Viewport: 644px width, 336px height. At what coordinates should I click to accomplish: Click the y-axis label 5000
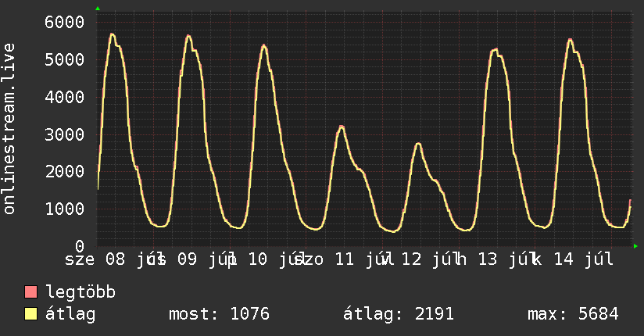point(65,59)
